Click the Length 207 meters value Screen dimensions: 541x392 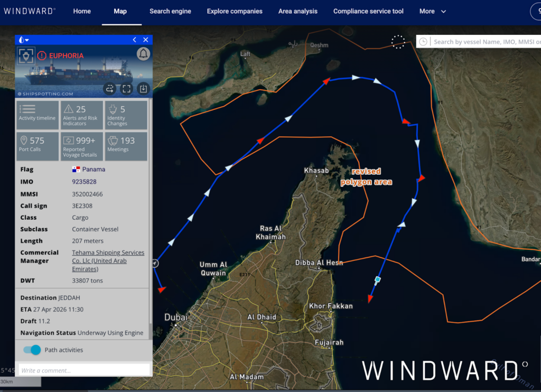coord(88,241)
